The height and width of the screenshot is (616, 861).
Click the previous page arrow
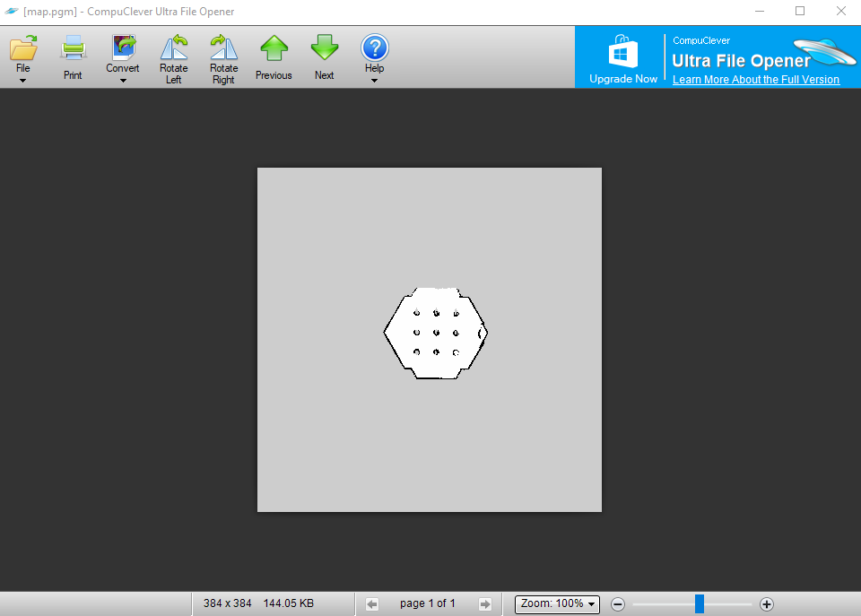point(372,603)
